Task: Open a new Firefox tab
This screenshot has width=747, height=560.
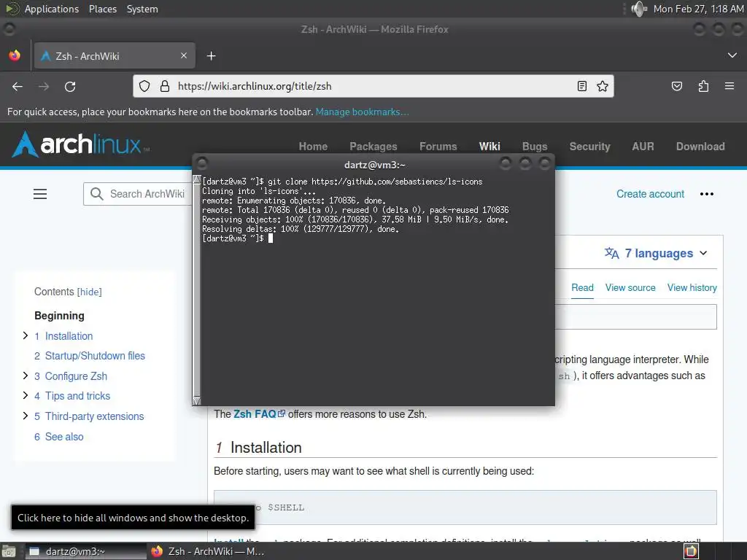Action: click(211, 56)
